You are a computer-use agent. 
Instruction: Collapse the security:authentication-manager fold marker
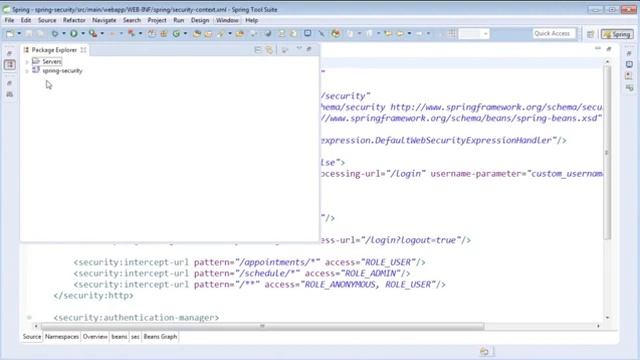pyautogui.click(x=29, y=318)
